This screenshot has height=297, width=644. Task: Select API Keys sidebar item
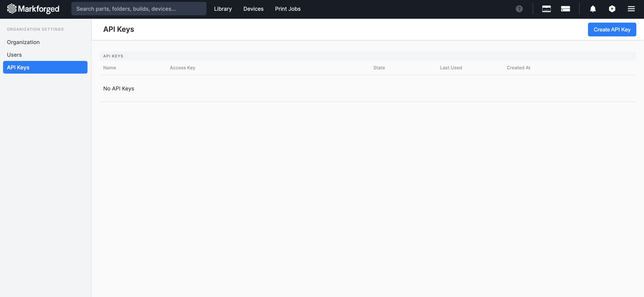click(x=45, y=67)
